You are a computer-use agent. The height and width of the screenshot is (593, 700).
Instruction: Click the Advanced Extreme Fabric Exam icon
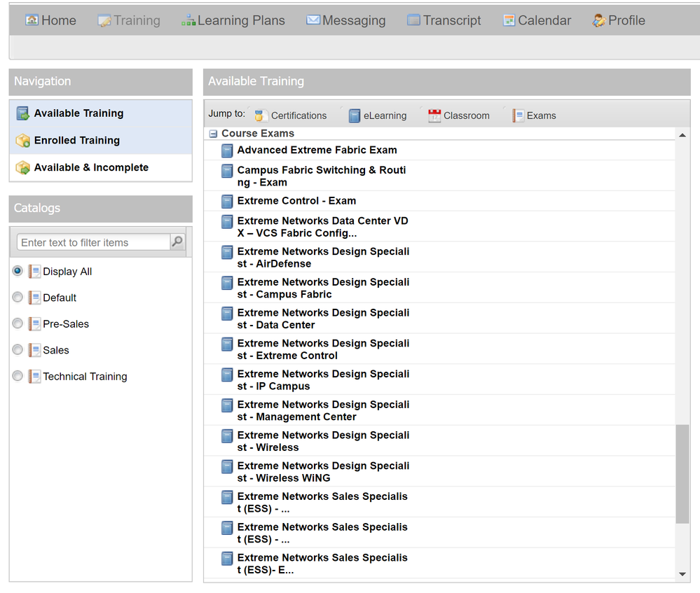(227, 151)
